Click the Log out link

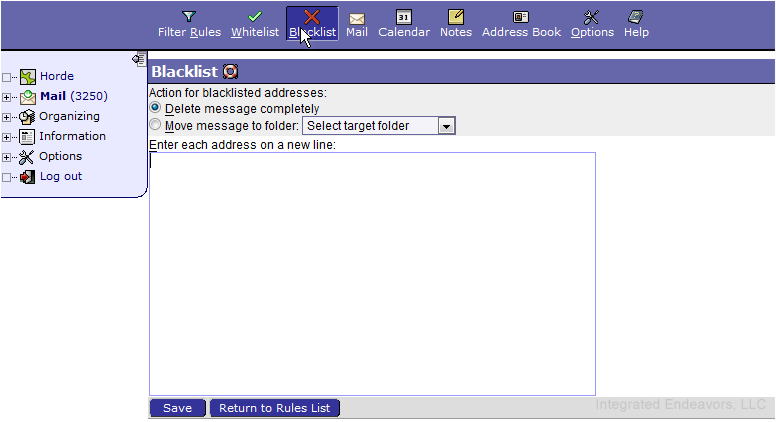61,176
